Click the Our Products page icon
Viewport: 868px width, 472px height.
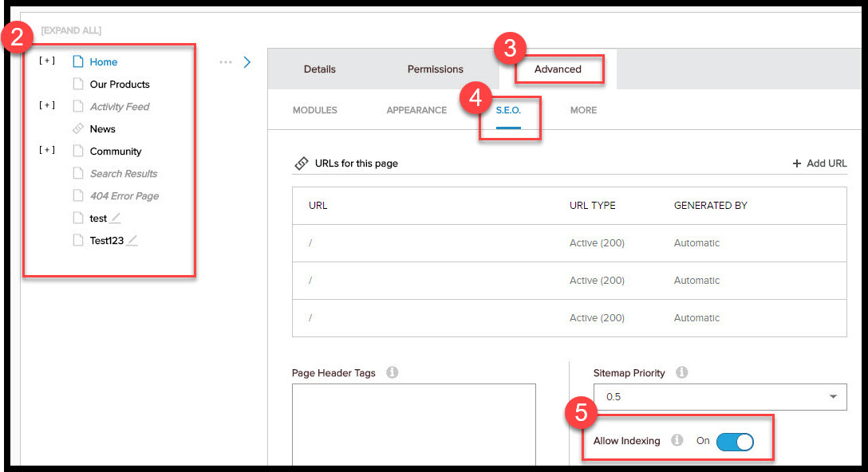pos(78,84)
